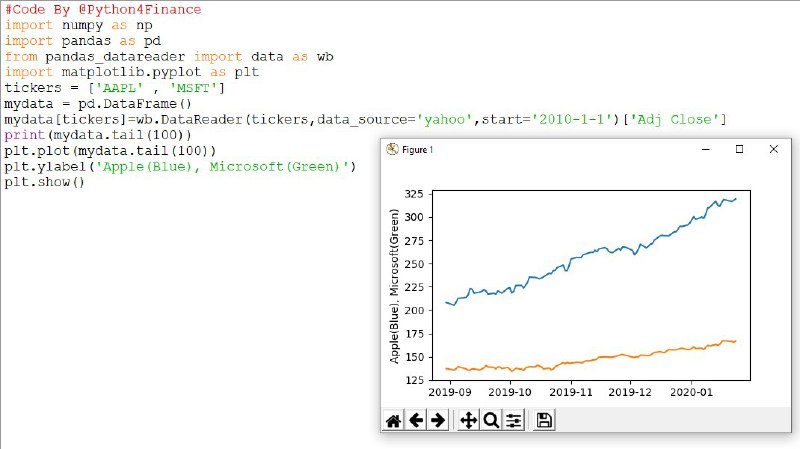Click the plt.plot(mydata.tail(100)) line
800x449 pixels.
point(110,151)
